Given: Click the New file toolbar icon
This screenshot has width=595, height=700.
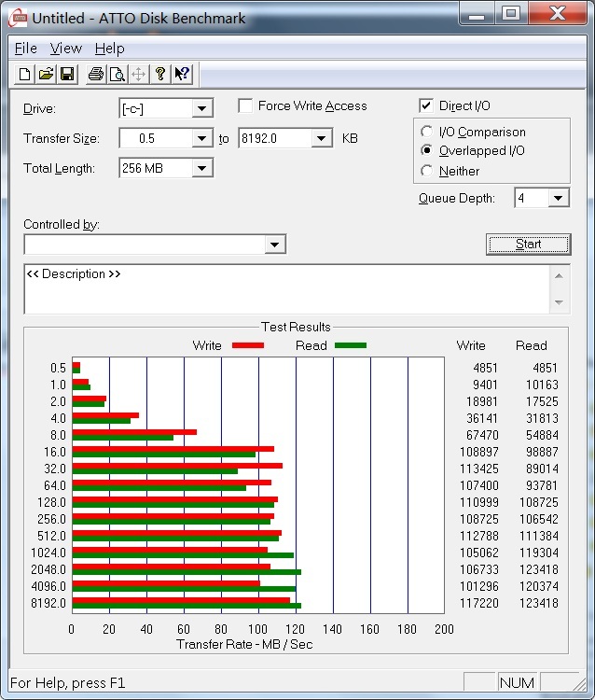Looking at the screenshot, I should tap(25, 75).
